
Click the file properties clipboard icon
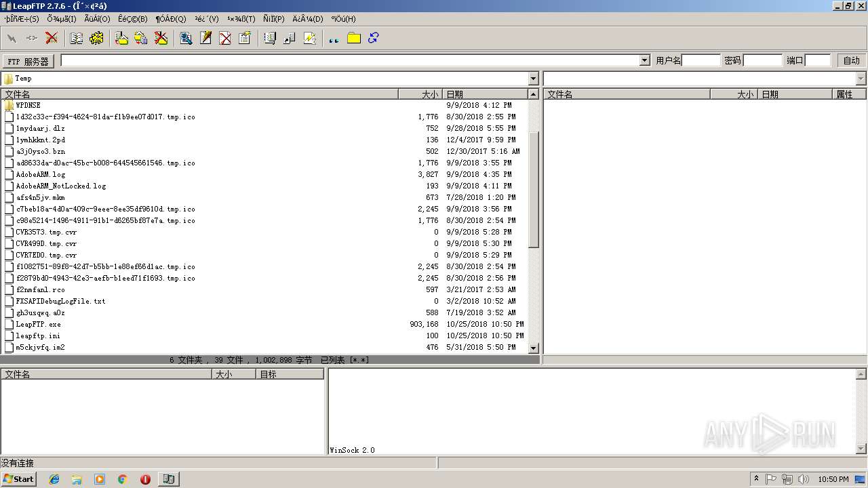point(245,39)
